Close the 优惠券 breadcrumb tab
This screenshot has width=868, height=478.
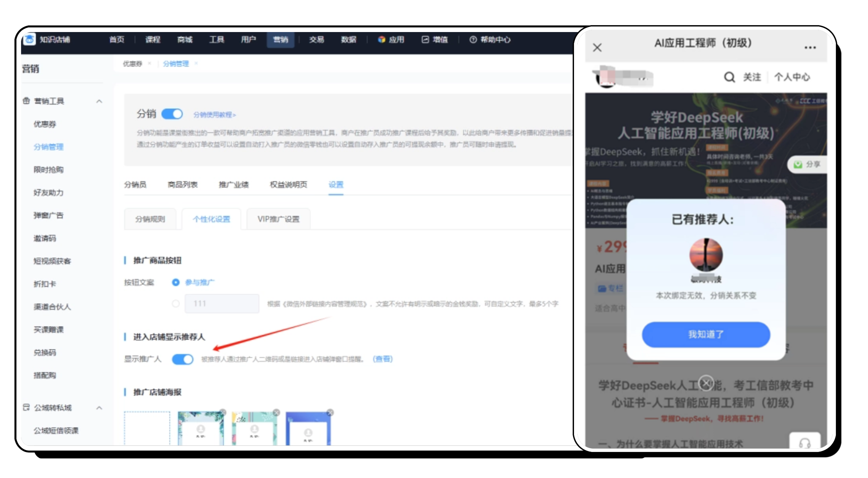coord(149,63)
